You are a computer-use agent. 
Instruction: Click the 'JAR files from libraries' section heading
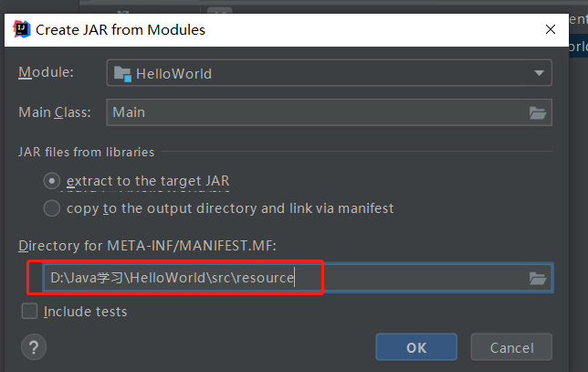86,152
